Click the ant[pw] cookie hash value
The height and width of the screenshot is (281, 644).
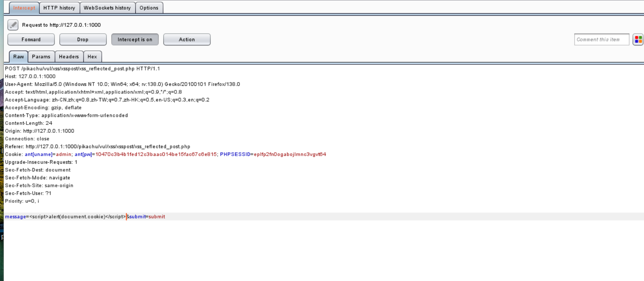tap(156, 154)
